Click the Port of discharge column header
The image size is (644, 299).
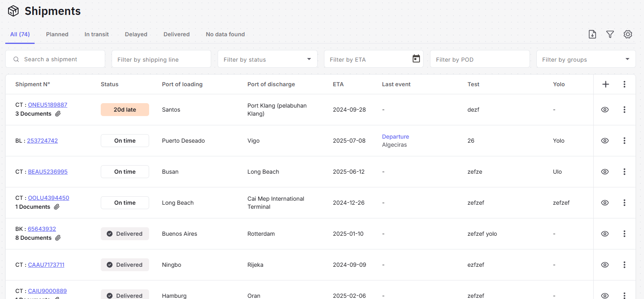click(x=271, y=84)
